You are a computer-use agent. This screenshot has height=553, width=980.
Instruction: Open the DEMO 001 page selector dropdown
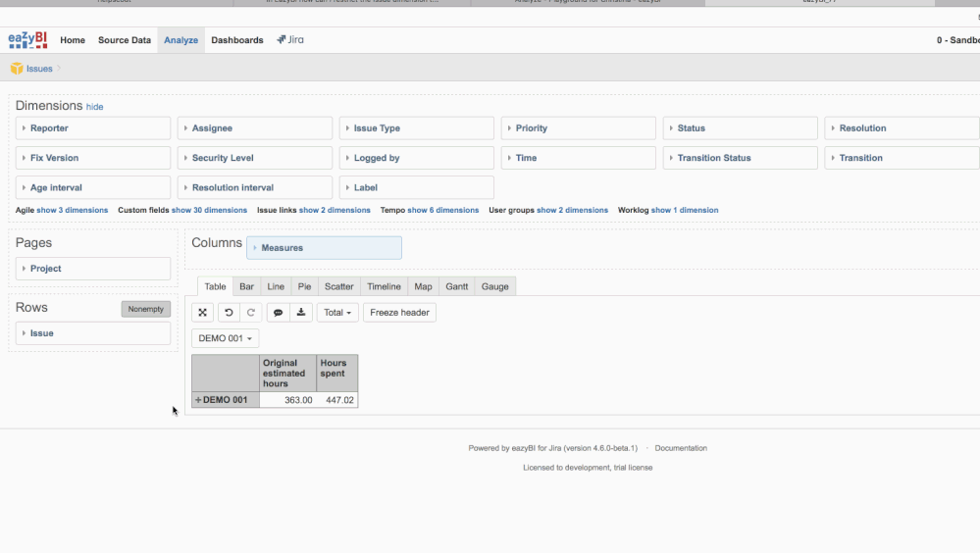click(x=225, y=338)
